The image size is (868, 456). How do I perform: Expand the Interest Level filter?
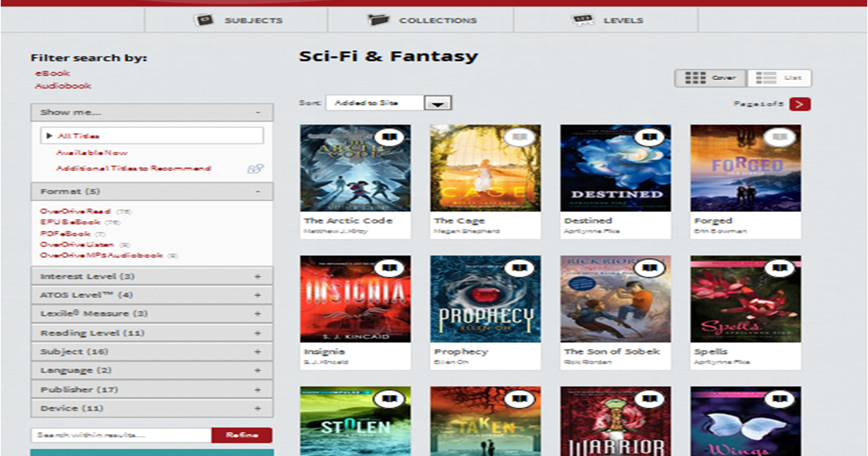coord(152,277)
